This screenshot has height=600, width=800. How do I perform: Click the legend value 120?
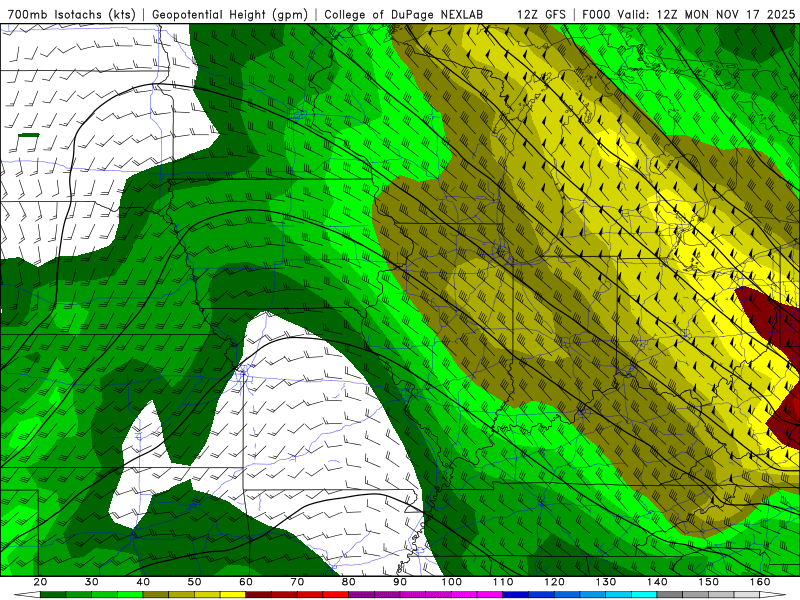coord(555,582)
